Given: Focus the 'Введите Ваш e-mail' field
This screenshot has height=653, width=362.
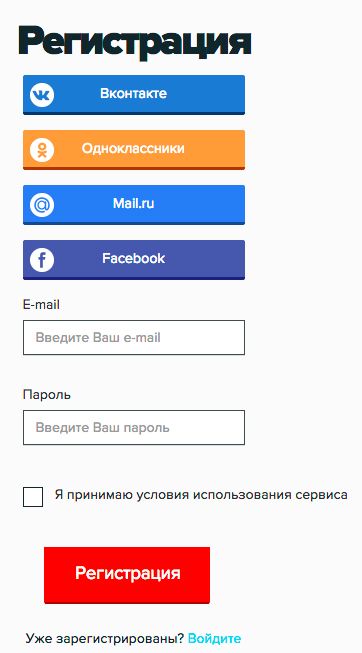Looking at the screenshot, I should pyautogui.click(x=134, y=337).
